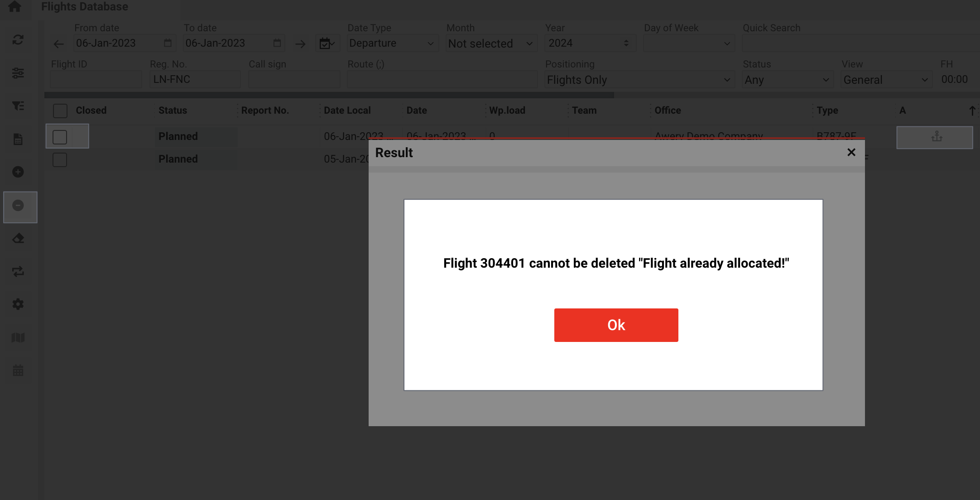The image size is (980, 500).
Task: Open the map icon in sidebar
Action: [18, 338]
